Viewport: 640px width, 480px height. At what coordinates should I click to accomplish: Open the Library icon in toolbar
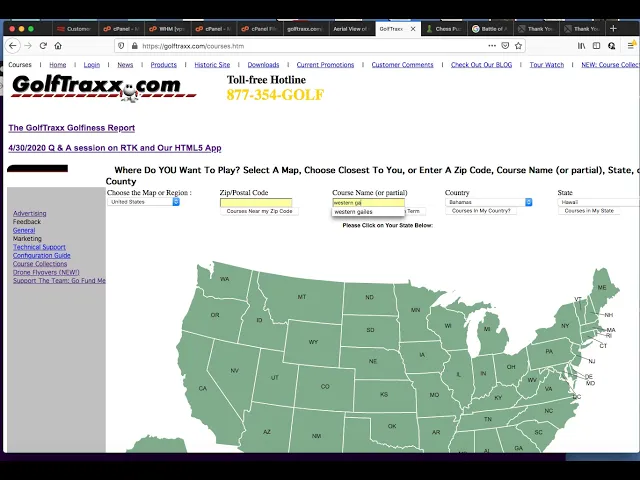pyautogui.click(x=581, y=46)
